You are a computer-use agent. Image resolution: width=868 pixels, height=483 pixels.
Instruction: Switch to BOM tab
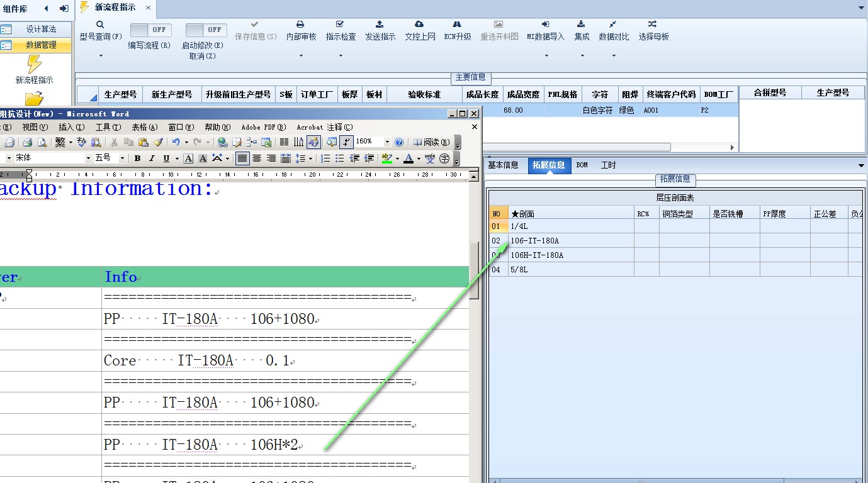pos(582,165)
